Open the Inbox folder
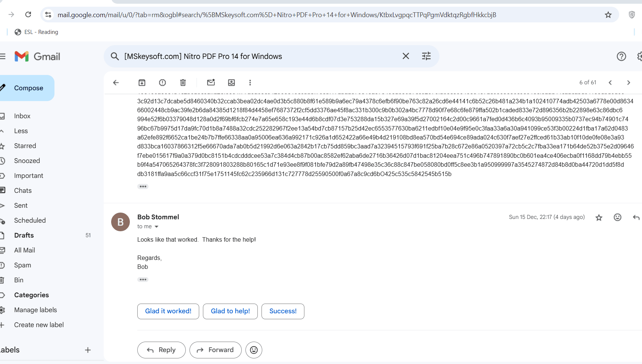642x364 pixels. click(x=22, y=116)
